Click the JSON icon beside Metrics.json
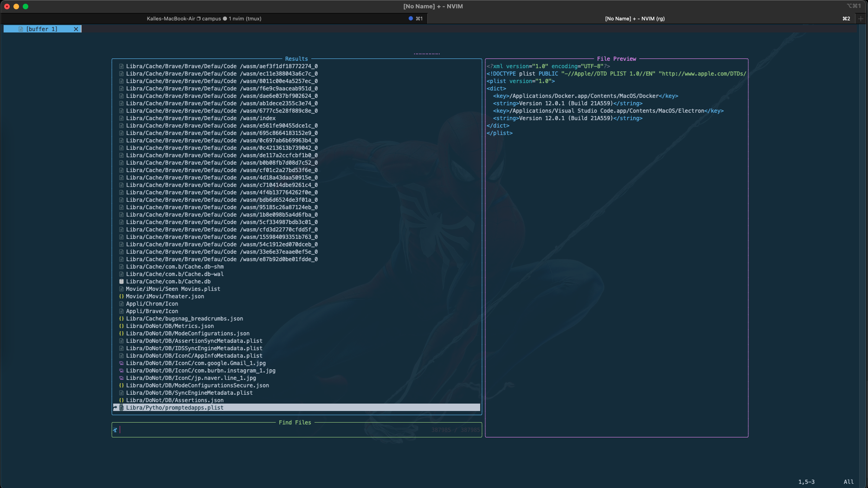 122,326
